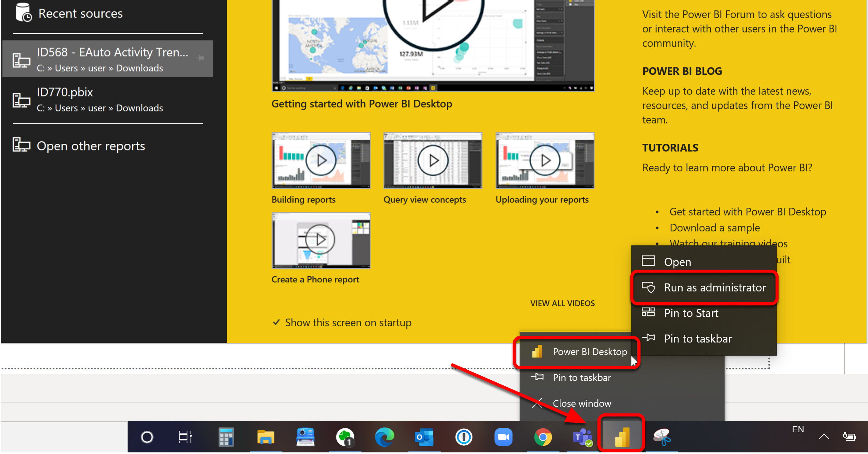The width and height of the screenshot is (868, 454).
Task: Open Cortana circle icon on taskbar
Action: point(147,437)
